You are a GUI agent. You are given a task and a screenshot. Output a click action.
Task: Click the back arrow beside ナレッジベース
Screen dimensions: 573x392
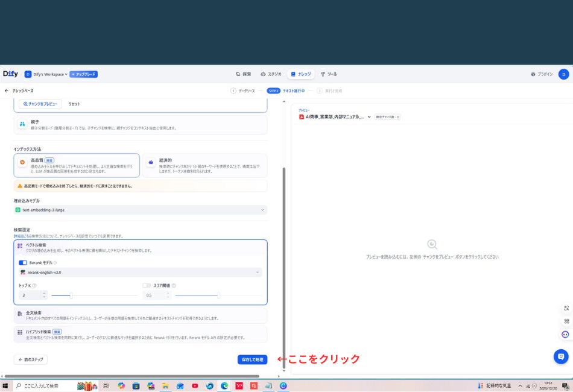tap(7, 89)
